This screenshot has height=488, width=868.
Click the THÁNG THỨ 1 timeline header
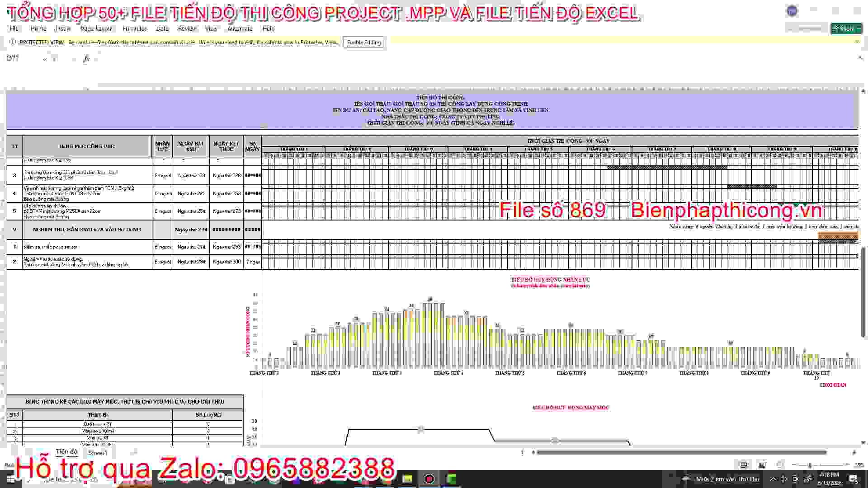click(293, 149)
